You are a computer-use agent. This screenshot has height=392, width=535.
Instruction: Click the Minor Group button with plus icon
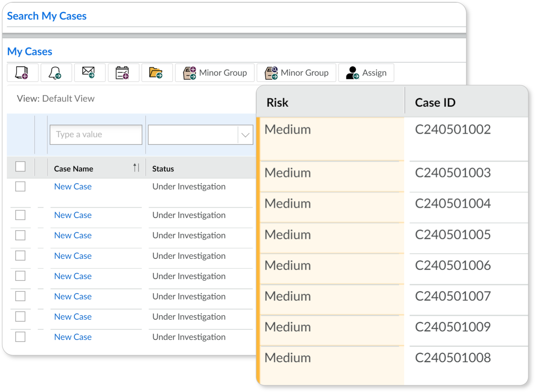point(214,73)
